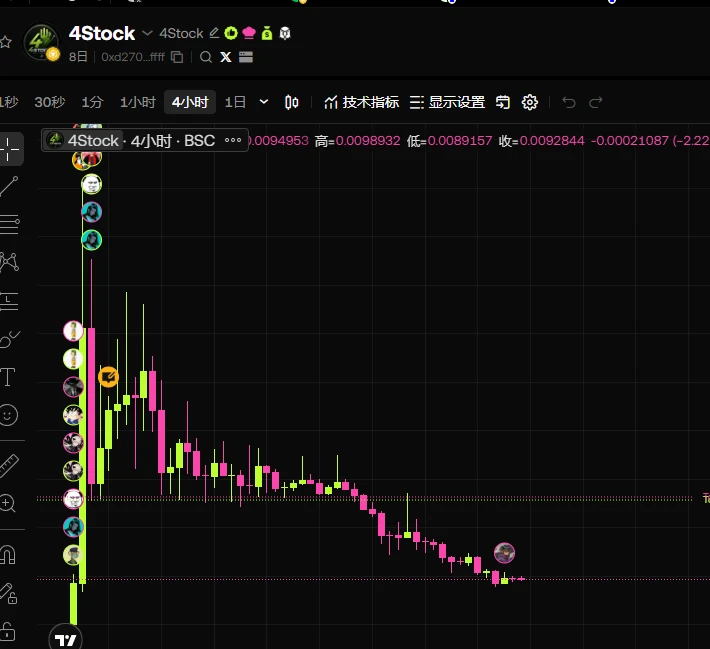The width and height of the screenshot is (710, 649).
Task: Choose the long position forecasting tool
Action: point(9,301)
